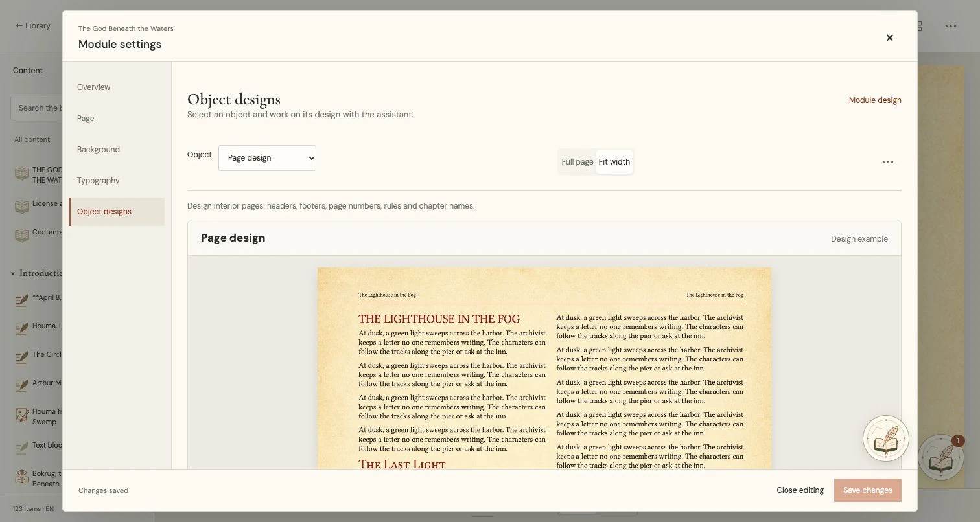
Task: Click the book icon next to Contents item
Action: (x=22, y=234)
